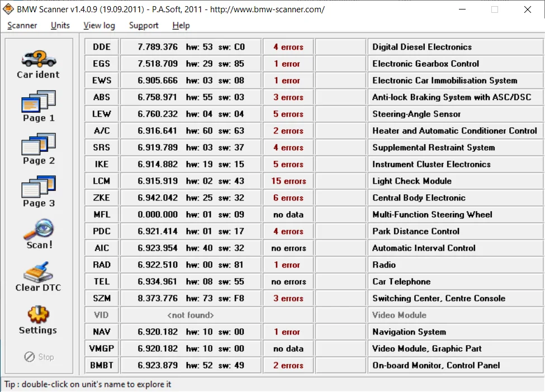This screenshot has width=545, height=392.
Task: Click 'Electronic Gearbox Control' description
Action: click(x=426, y=64)
